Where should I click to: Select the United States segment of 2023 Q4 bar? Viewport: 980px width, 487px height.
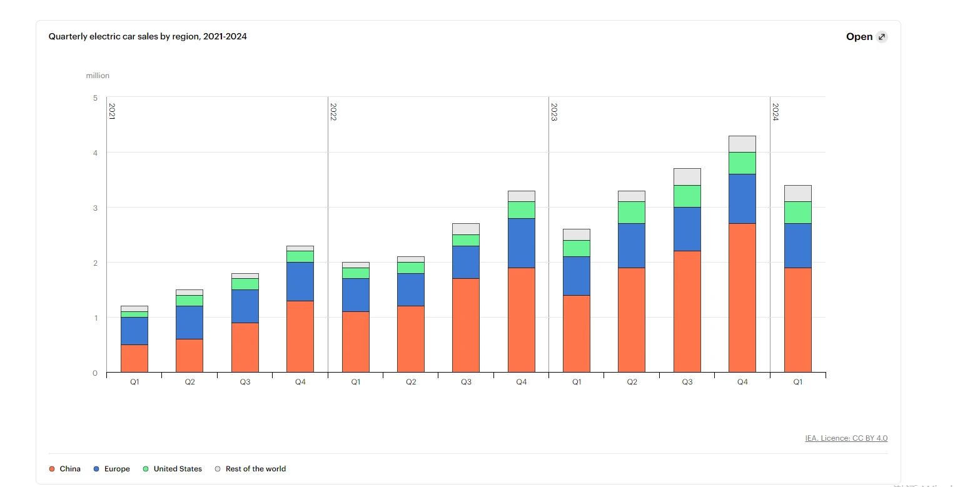tap(742, 163)
